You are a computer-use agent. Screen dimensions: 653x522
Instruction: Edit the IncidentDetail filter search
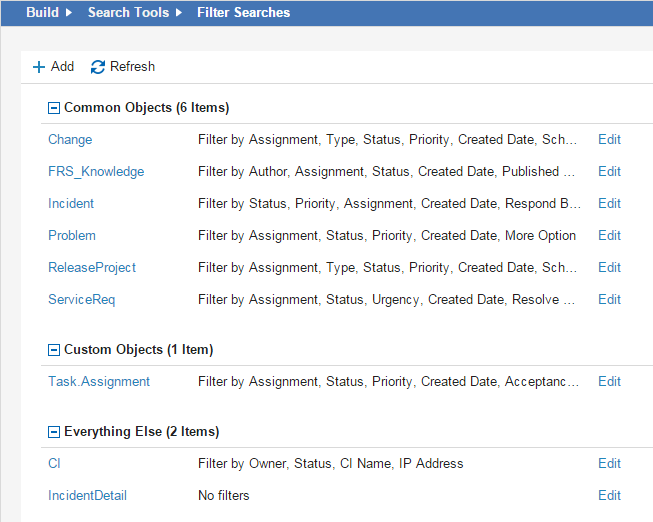(609, 496)
